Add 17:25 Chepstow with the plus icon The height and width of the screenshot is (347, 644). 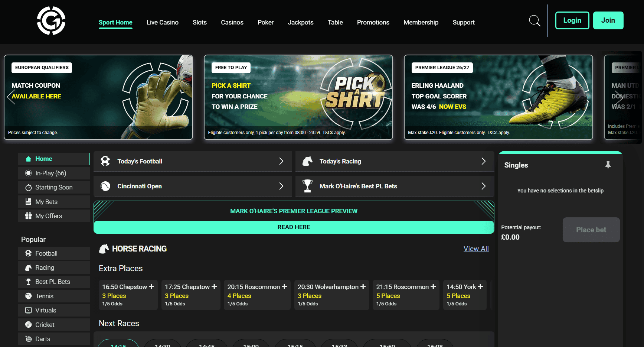click(x=214, y=287)
